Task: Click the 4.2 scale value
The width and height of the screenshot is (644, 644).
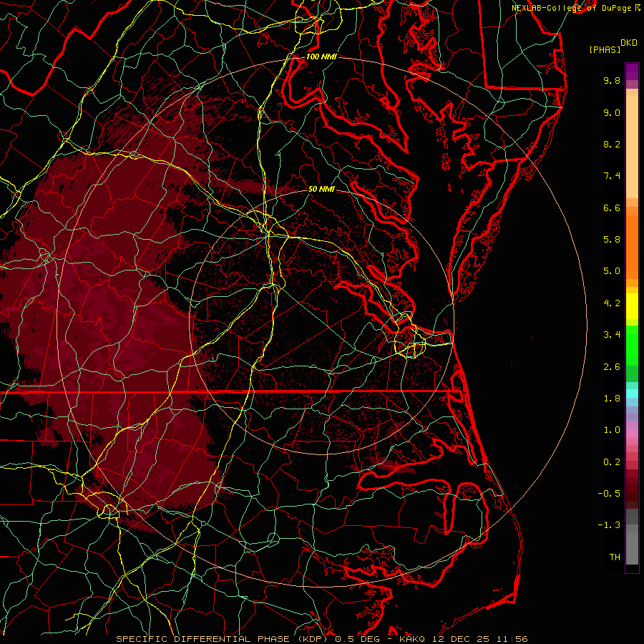Action: tap(612, 303)
